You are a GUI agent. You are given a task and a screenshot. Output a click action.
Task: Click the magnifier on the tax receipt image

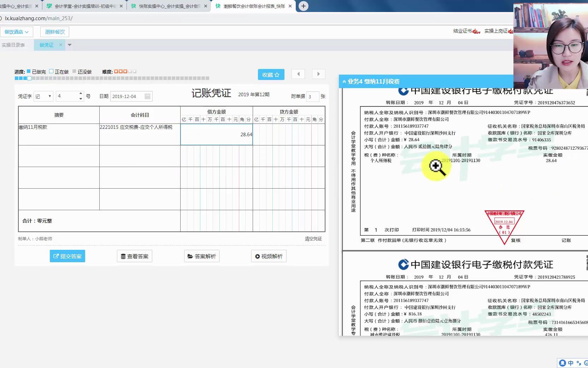pyautogui.click(x=436, y=166)
